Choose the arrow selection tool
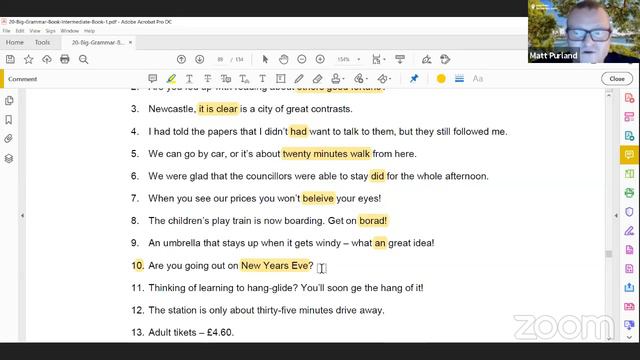This screenshot has width=640, height=360. click(x=265, y=59)
